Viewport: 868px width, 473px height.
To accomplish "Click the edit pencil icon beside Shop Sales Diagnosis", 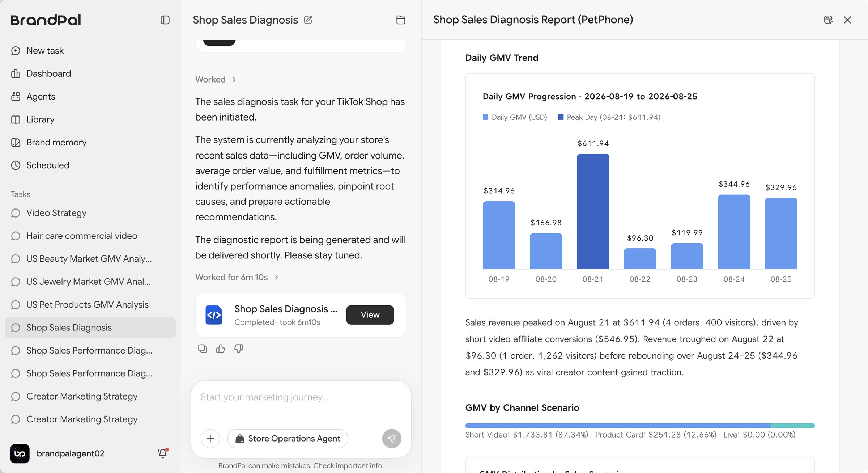I will [308, 20].
